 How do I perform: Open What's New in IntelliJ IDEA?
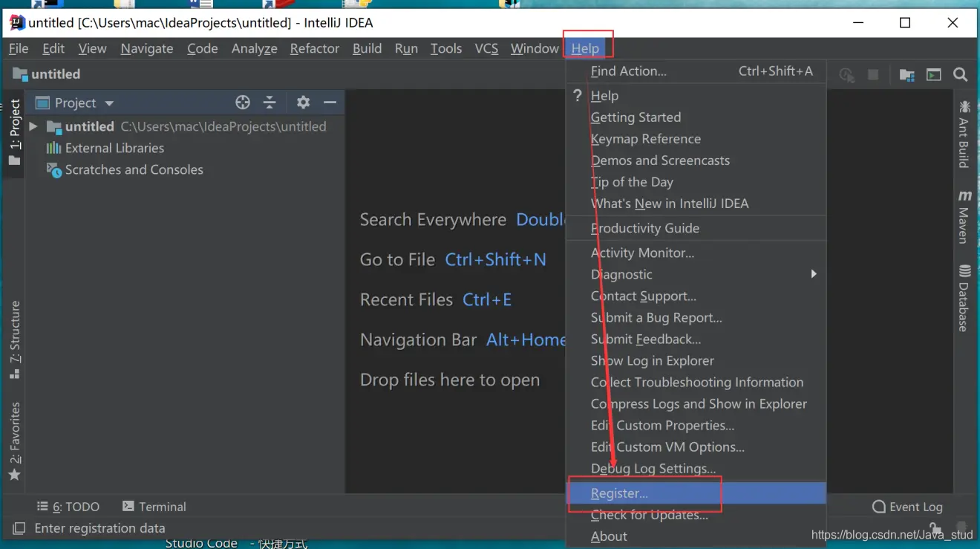[x=696, y=204]
